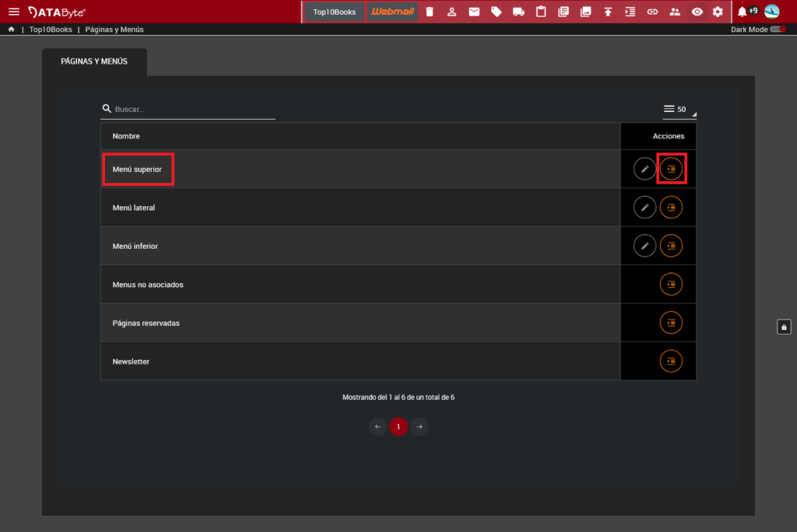Viewport: 797px width, 532px height.
Task: Toggle the Dark Mode switch
Action: pos(778,30)
